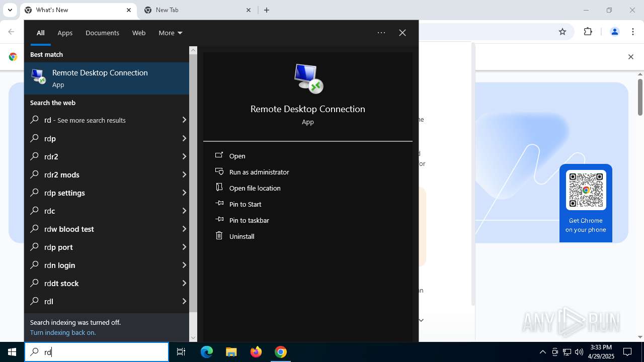Image resolution: width=644 pixels, height=362 pixels.
Task: Open clock showing 3:33 PM
Action: pos(601,352)
